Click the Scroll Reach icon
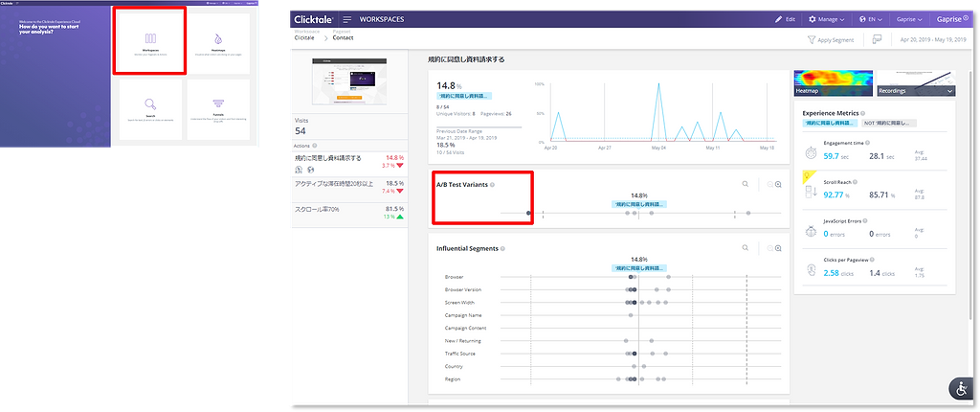 point(812,193)
